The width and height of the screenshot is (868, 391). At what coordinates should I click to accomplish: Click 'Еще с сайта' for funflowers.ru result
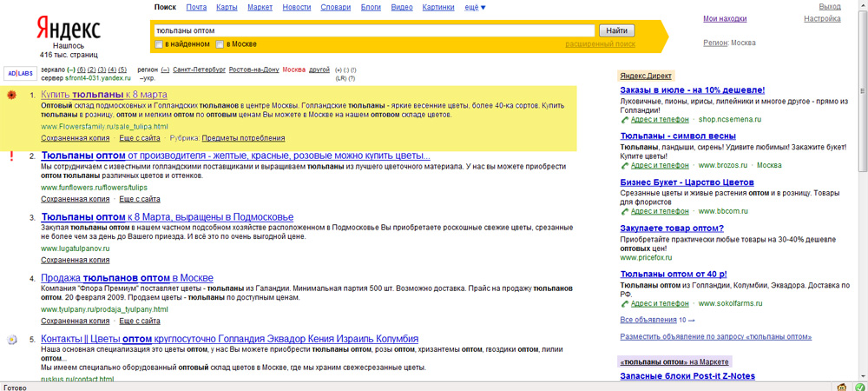140,199
